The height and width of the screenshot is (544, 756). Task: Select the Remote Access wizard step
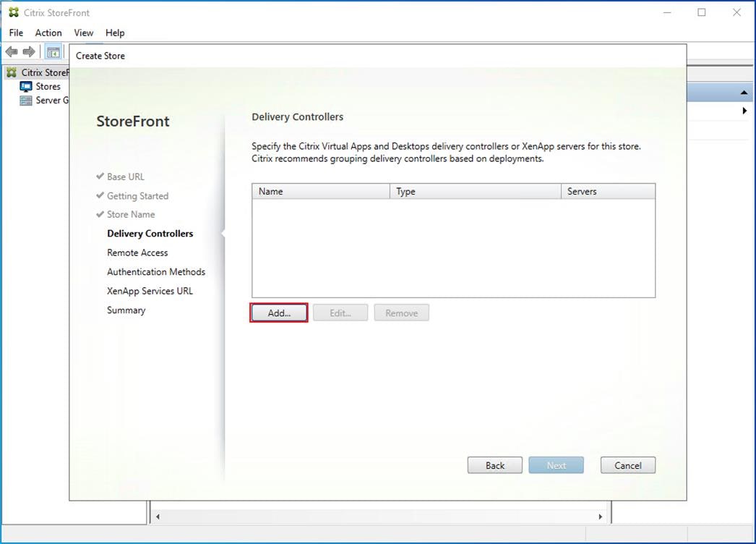click(137, 253)
